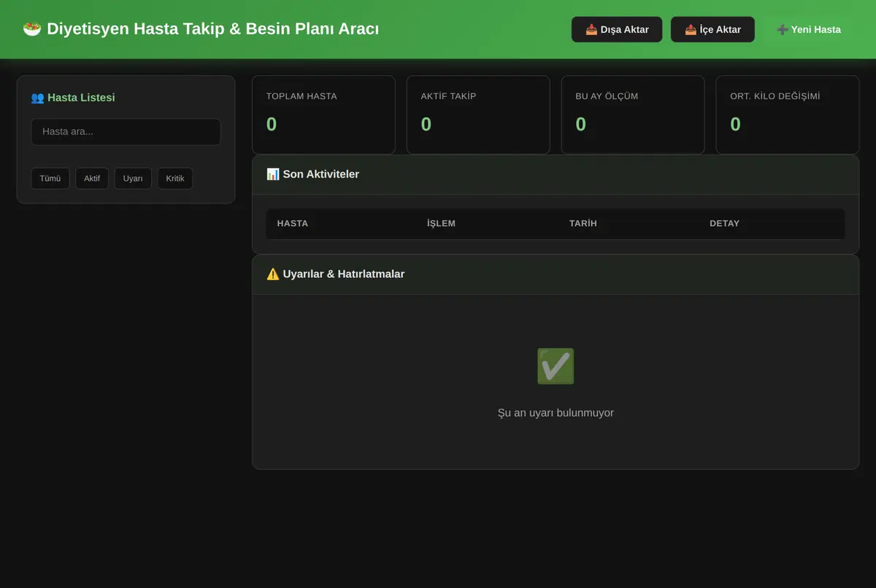Click the Dışa Aktar export button
876x588 pixels.
617,29
